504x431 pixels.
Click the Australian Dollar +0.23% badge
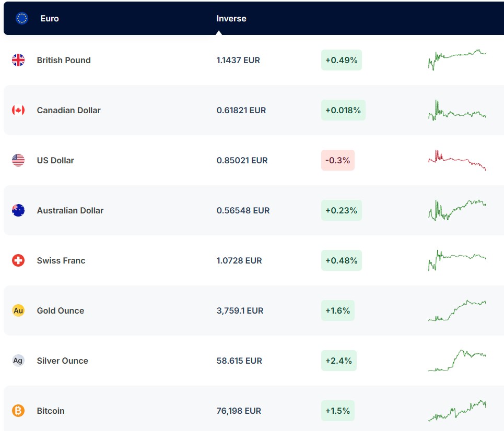pos(341,210)
